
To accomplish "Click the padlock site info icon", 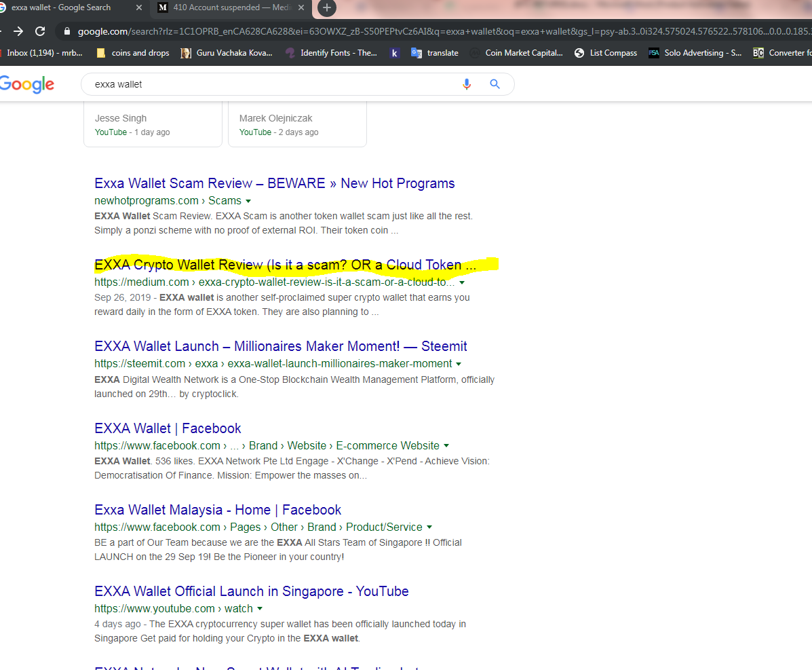I will [66, 32].
